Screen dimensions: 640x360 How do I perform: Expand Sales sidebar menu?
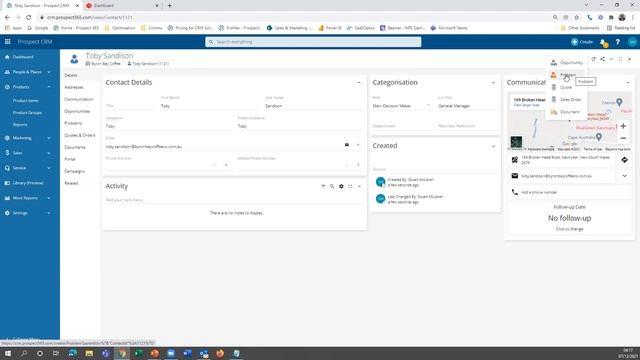[x=28, y=153]
